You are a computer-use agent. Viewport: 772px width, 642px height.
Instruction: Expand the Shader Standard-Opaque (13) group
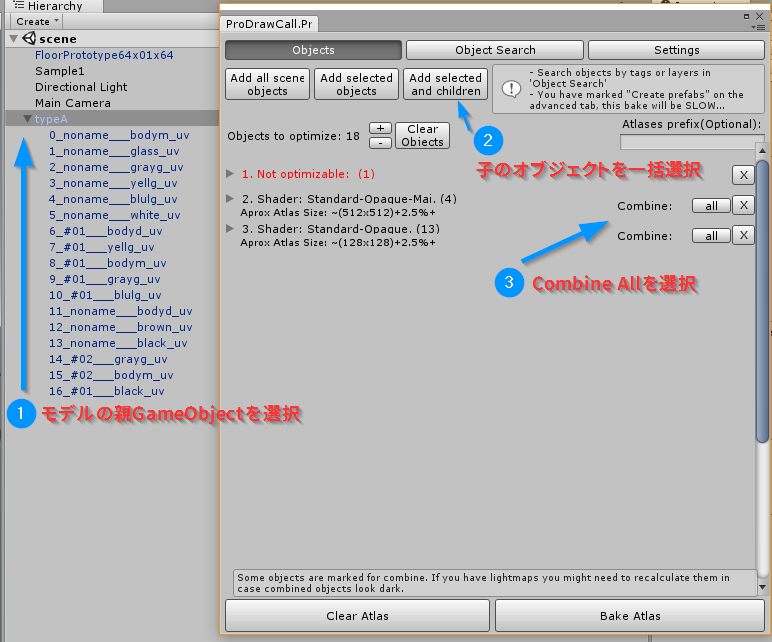click(229, 228)
